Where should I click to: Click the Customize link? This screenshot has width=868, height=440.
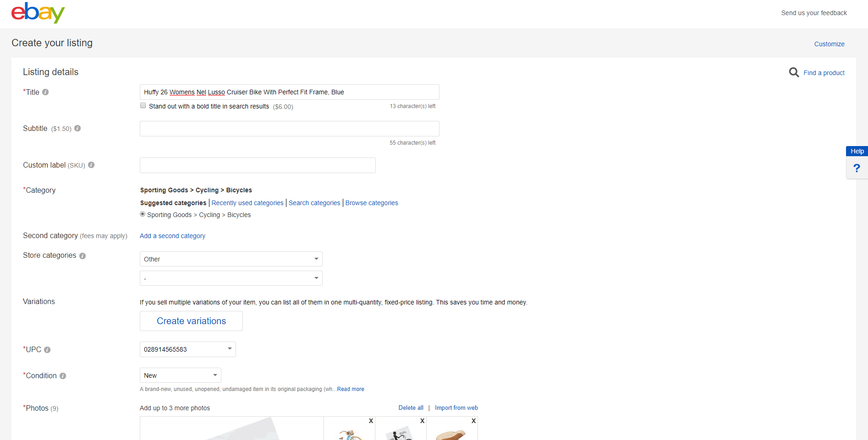pyautogui.click(x=830, y=44)
